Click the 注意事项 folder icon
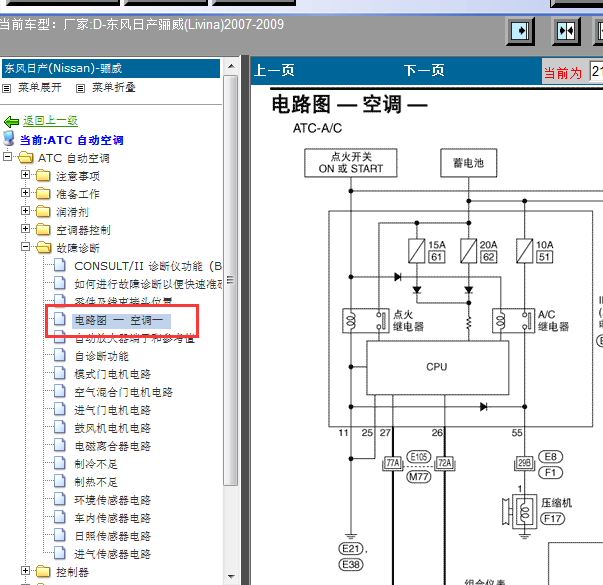 pyautogui.click(x=43, y=176)
